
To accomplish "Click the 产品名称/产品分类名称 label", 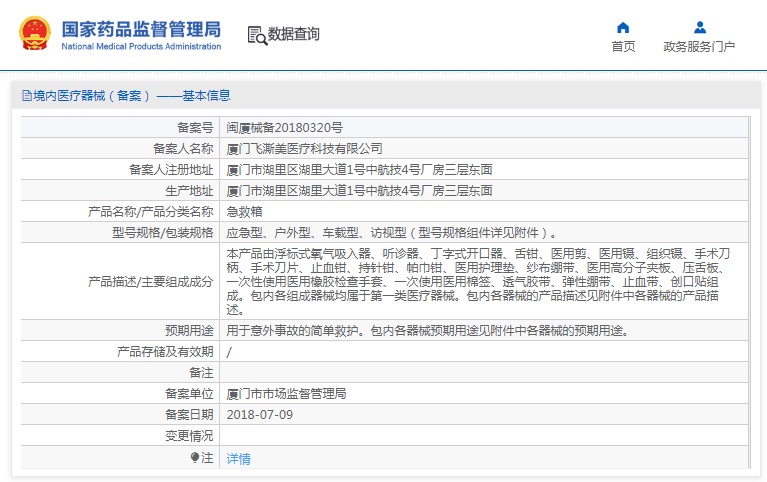I will [151, 212].
